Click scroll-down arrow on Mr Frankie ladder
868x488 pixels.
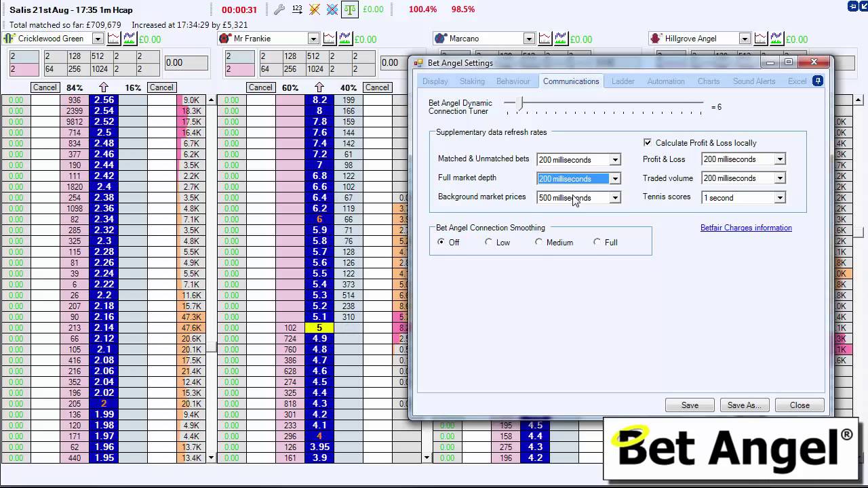427,457
